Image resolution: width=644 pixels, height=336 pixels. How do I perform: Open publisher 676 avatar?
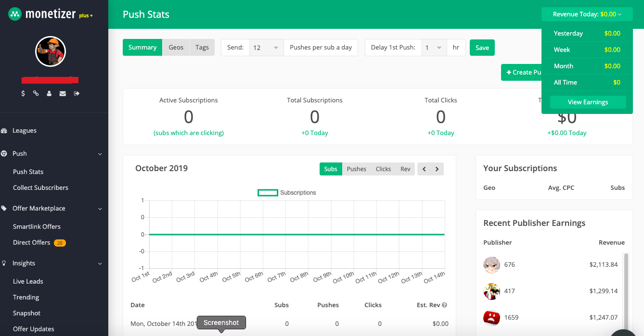click(x=492, y=264)
